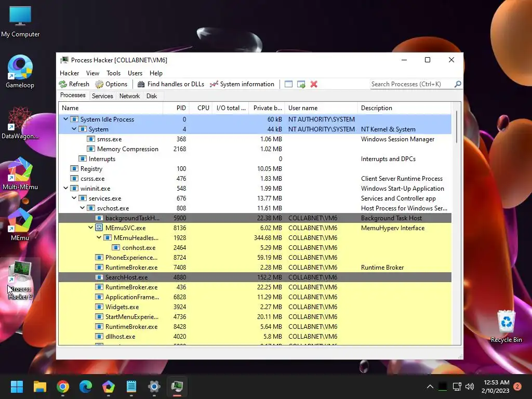The height and width of the screenshot is (399, 532).
Task: Click the magnifier icon in search box
Action: point(458,84)
